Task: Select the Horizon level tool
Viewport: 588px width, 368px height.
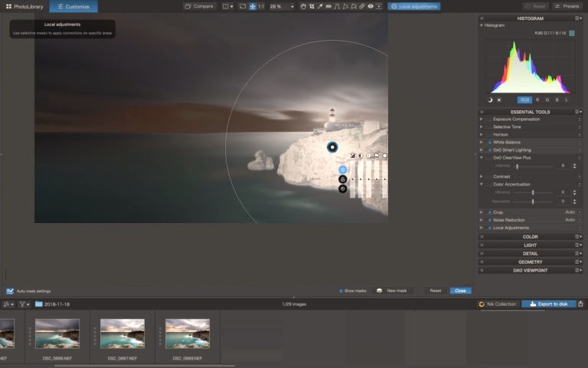Action: click(328, 6)
